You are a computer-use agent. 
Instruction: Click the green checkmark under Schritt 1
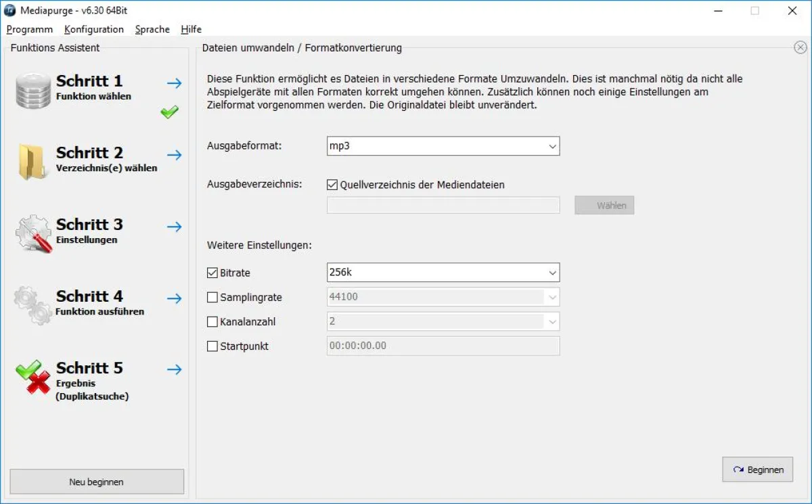point(169,112)
